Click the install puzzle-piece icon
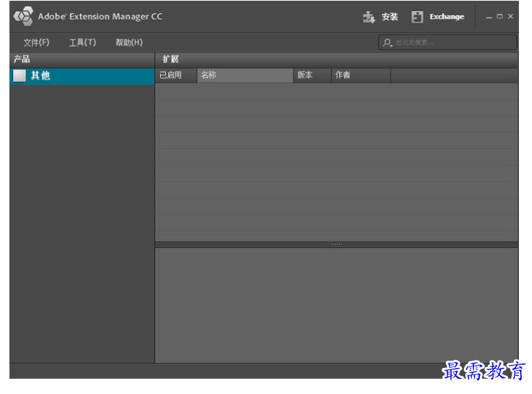The image size is (532, 394). tap(369, 17)
